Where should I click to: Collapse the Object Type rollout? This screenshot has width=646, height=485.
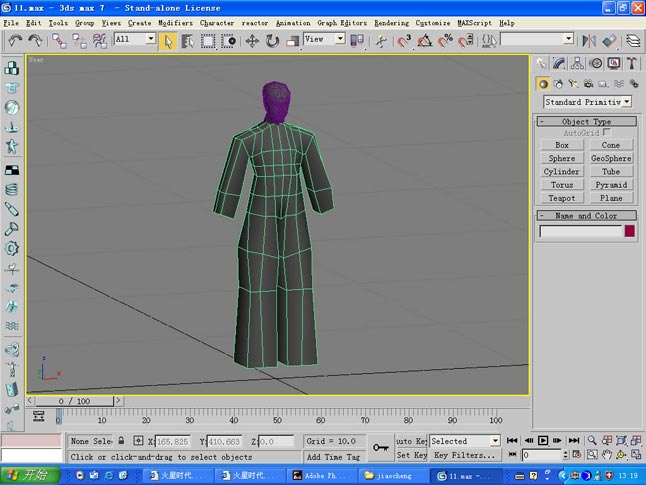pos(586,122)
